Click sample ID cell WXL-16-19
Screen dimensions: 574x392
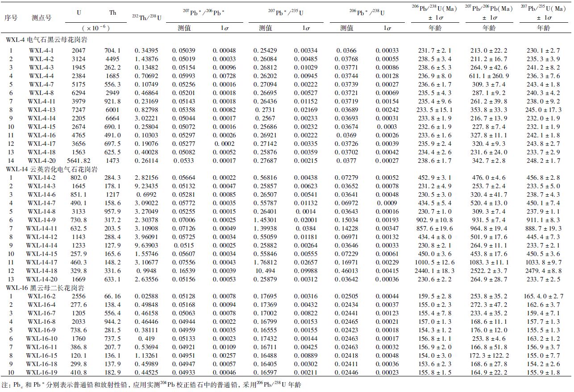(42, 372)
